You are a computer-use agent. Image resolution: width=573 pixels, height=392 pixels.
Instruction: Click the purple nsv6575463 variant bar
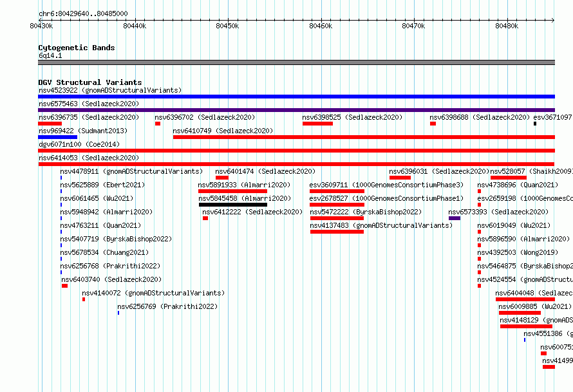pyautogui.click(x=296, y=110)
